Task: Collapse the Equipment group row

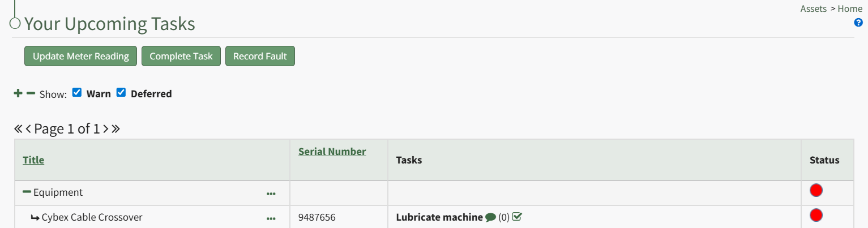Action: pos(27,192)
